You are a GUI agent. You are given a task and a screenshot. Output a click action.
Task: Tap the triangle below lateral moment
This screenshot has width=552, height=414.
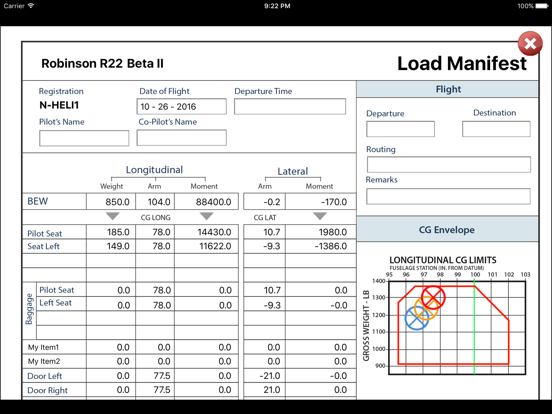click(320, 216)
